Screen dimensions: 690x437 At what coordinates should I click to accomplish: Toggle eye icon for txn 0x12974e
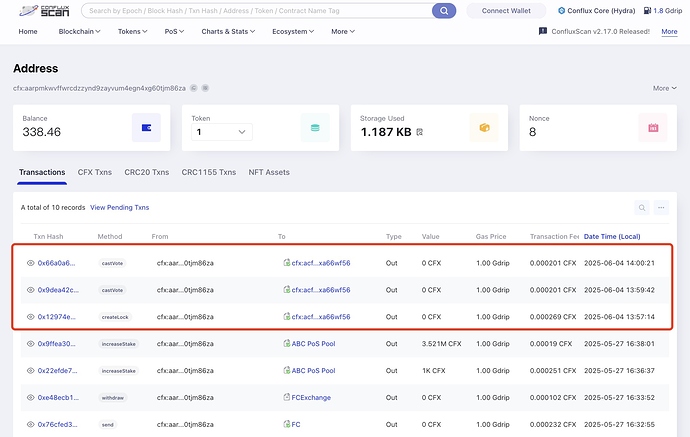click(x=30, y=317)
